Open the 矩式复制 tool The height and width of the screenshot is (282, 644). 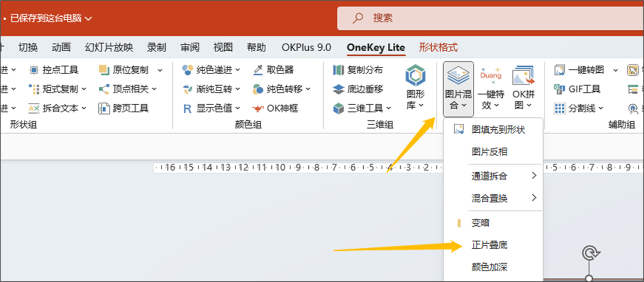(x=57, y=89)
